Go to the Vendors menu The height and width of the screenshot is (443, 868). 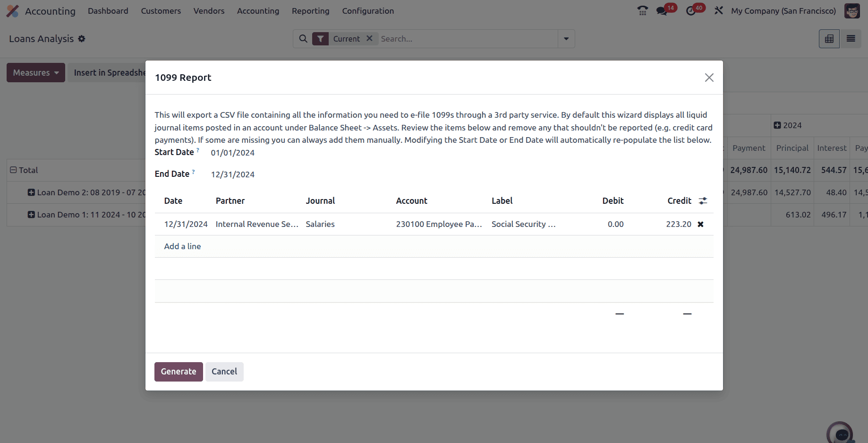pos(209,11)
